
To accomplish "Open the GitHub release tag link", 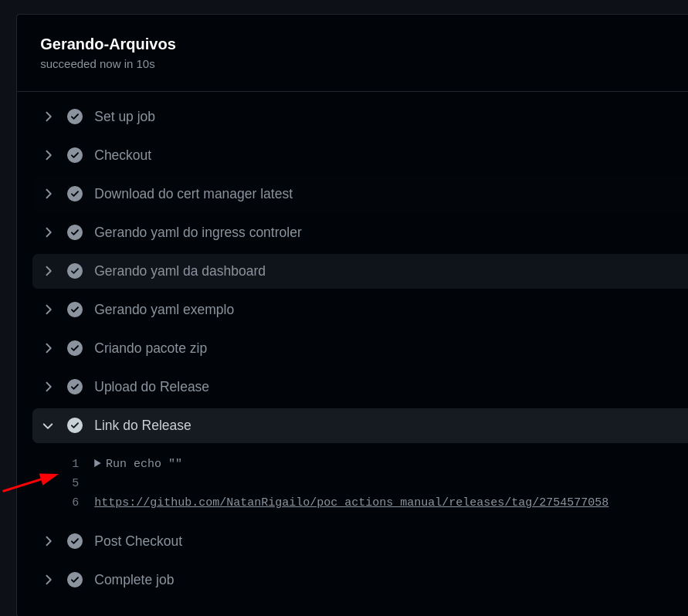I will (x=351, y=502).
